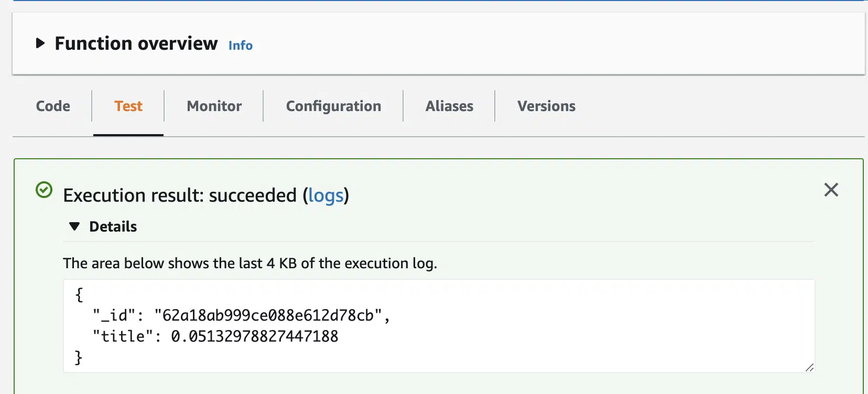Image resolution: width=868 pixels, height=394 pixels.
Task: Switch to the Code tab
Action: tap(53, 106)
